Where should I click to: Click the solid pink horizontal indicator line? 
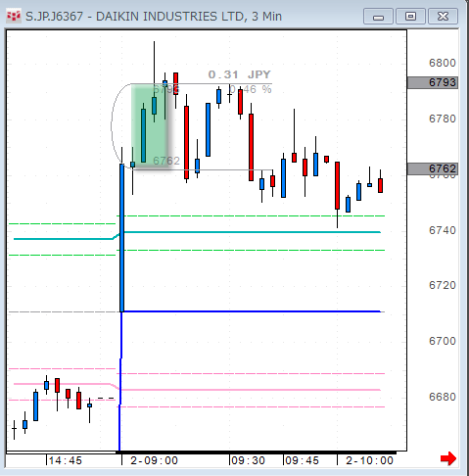pos(252,390)
